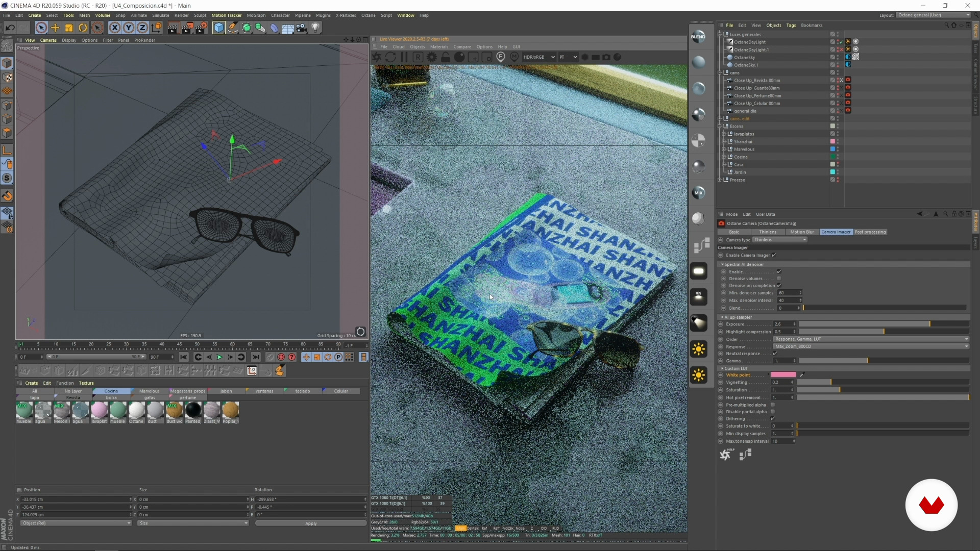Toggle the Y axis lock icon
Viewport: 980px width, 551px height.
tap(129, 28)
